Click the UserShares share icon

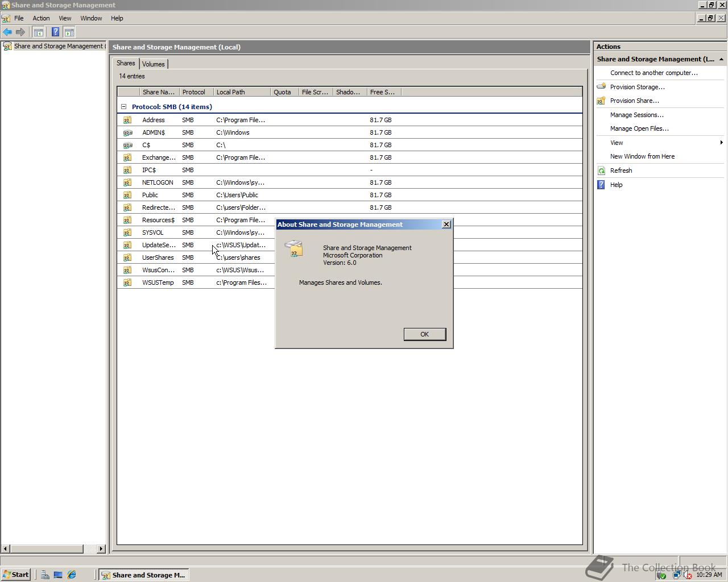click(127, 257)
